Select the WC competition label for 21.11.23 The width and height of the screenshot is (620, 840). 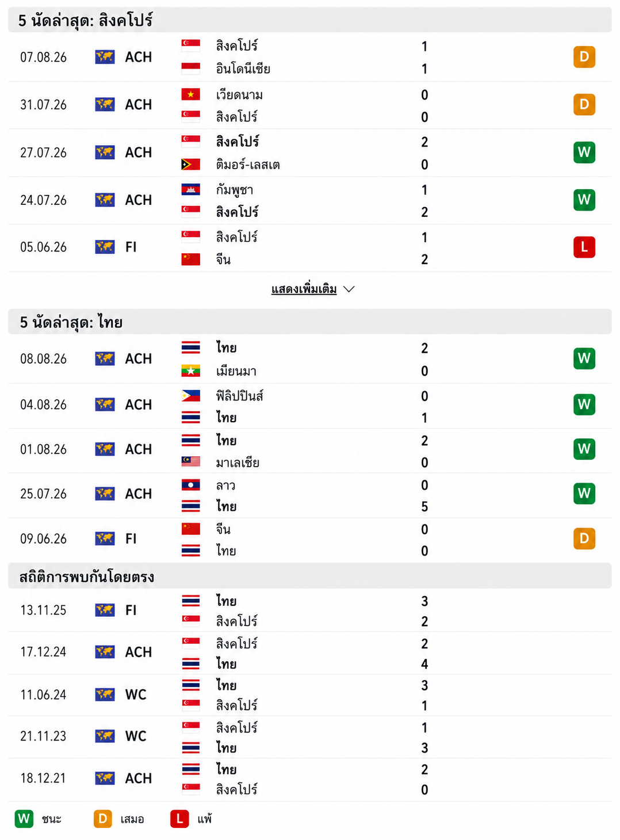(136, 736)
